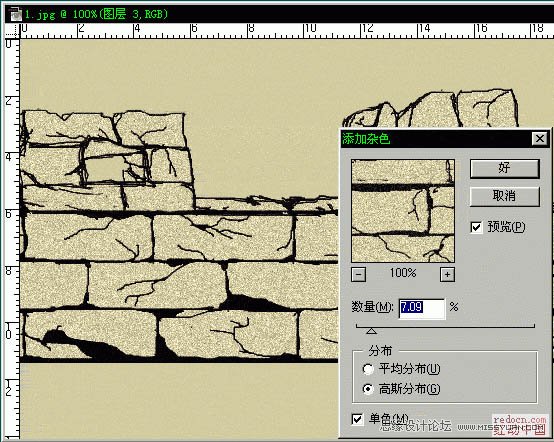Click the horizontal ruler at mark 8
Image resolution: width=554 pixels, height=442 pixels.
click(251, 31)
